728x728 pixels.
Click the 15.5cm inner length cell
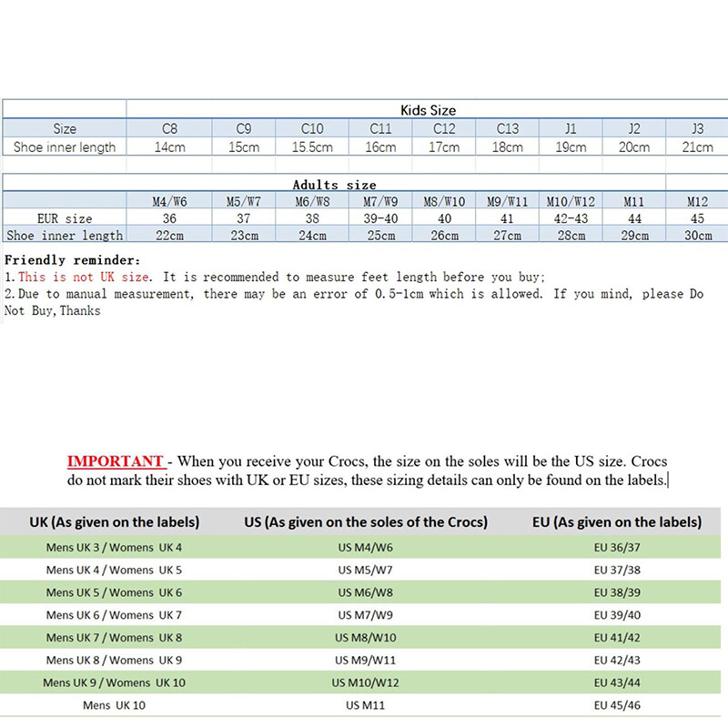pyautogui.click(x=312, y=147)
